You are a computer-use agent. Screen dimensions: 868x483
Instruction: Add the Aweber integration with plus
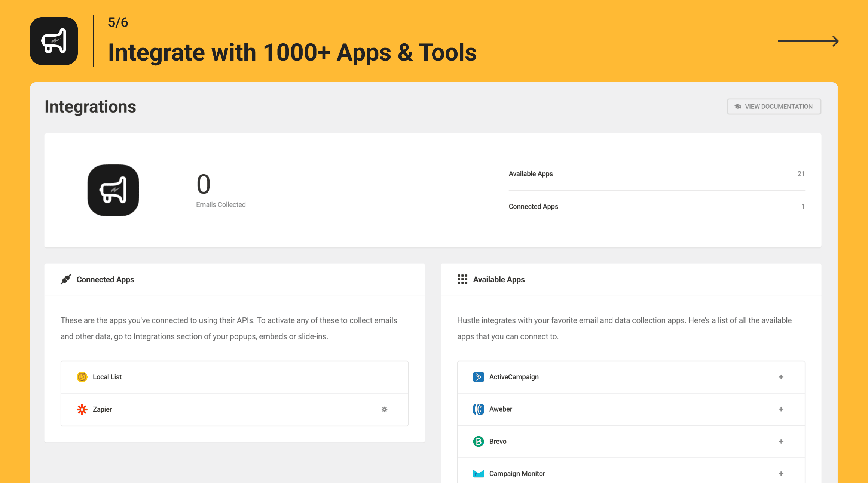pos(781,409)
